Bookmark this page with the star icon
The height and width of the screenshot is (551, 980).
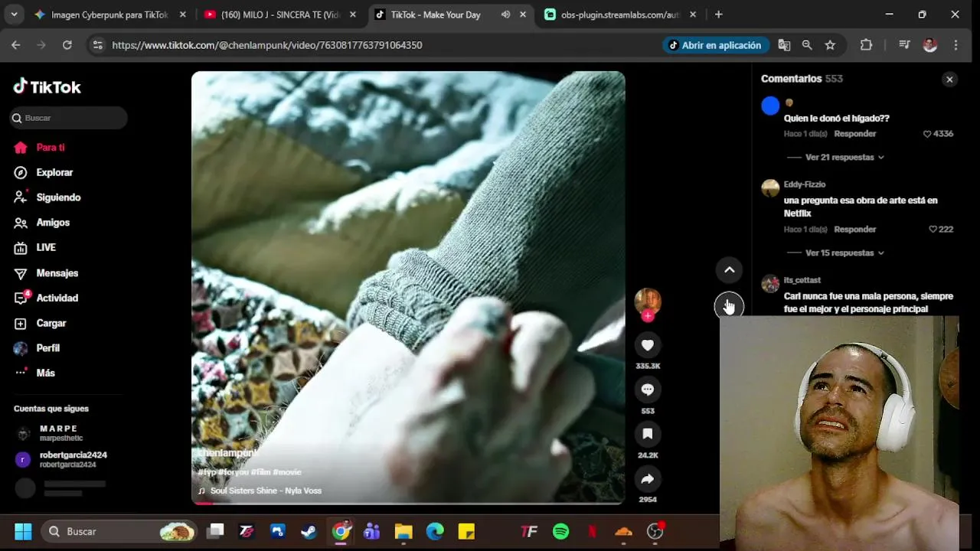[x=830, y=45]
